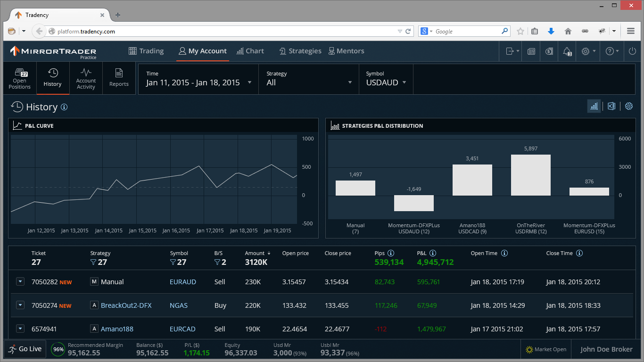Image resolution: width=644 pixels, height=362 pixels.
Task: Select ticket number 7050282 text
Action: [x=44, y=282]
